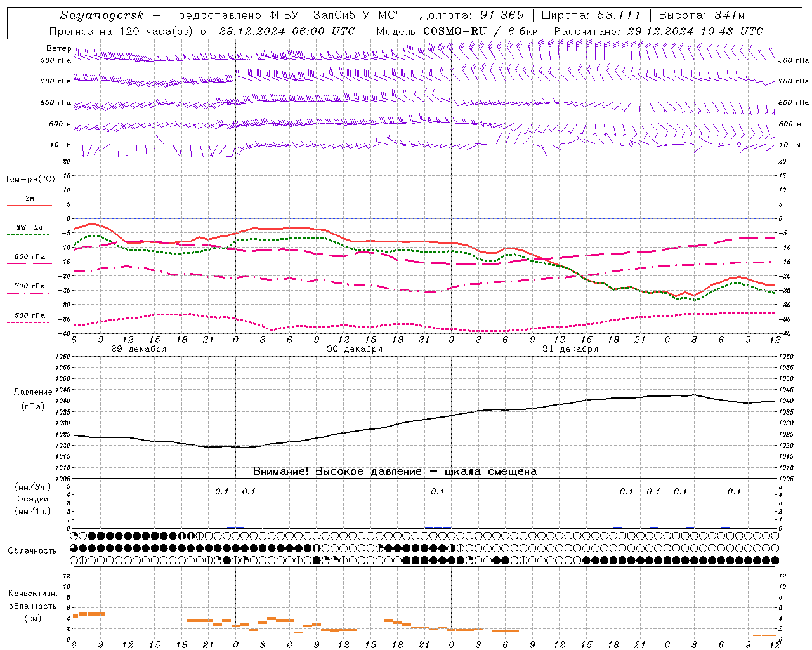This screenshot has width=812, height=650.
Task: Select the Td 2м dew point legend entry
Action: point(30,227)
